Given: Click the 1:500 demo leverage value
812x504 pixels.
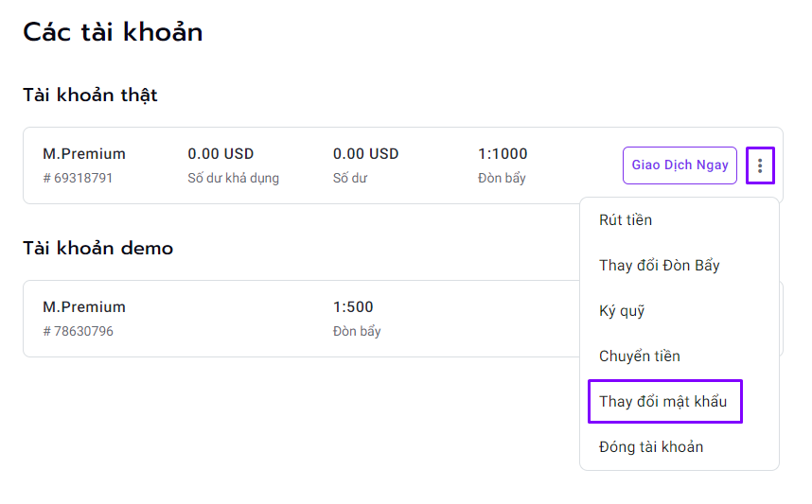Looking at the screenshot, I should point(353,307).
